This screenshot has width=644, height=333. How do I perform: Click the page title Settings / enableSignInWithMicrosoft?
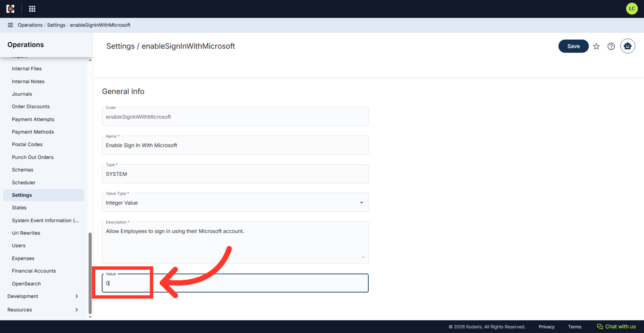[x=170, y=46]
